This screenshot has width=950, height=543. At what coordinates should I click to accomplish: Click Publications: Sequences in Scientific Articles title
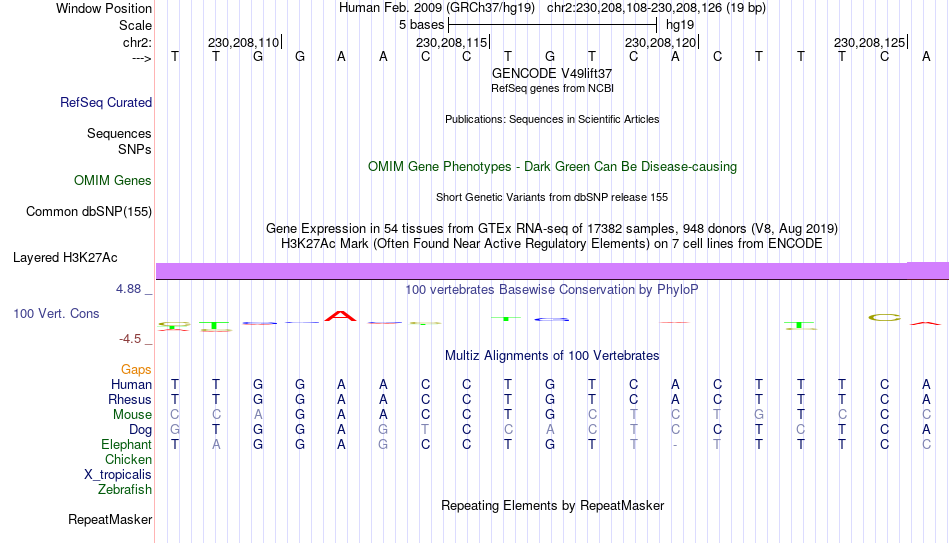click(552, 119)
